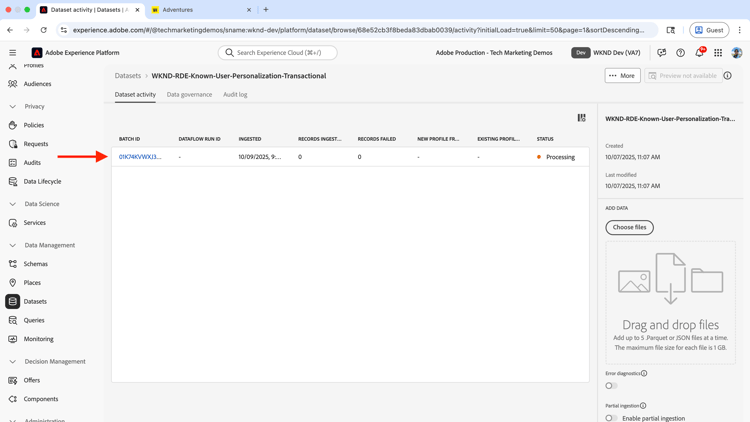Open the app switcher grid
The height and width of the screenshot is (422, 750).
click(718, 53)
